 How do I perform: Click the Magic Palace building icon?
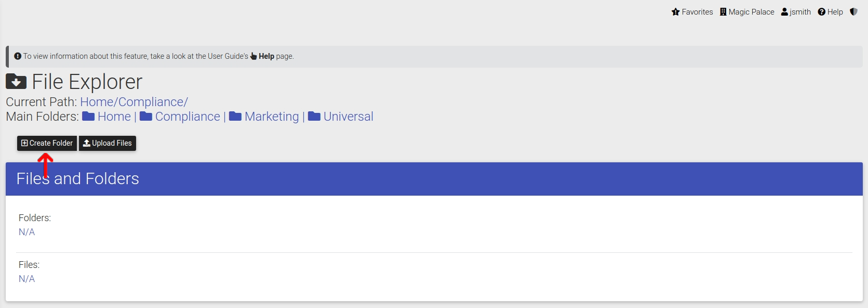click(723, 12)
